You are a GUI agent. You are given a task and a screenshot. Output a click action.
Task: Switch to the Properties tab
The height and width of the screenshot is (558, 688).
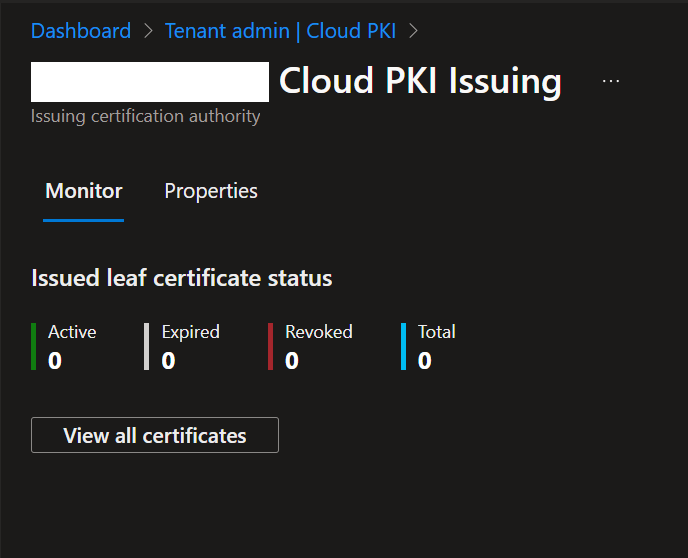coord(211,191)
